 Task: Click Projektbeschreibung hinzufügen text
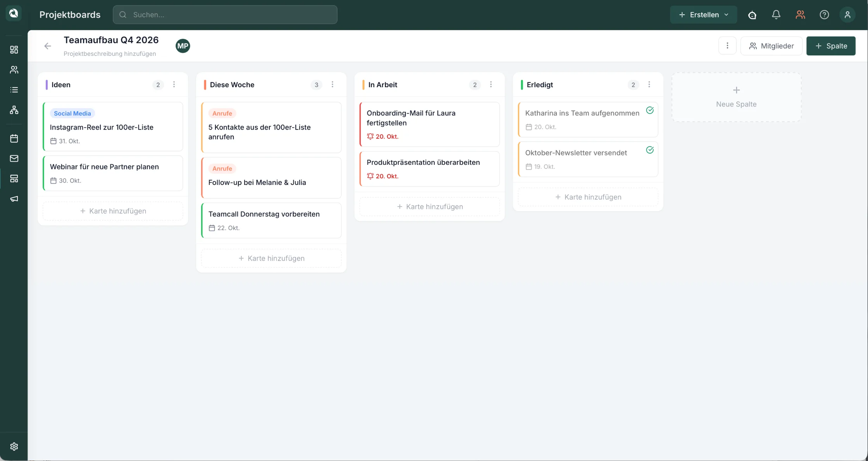point(110,54)
